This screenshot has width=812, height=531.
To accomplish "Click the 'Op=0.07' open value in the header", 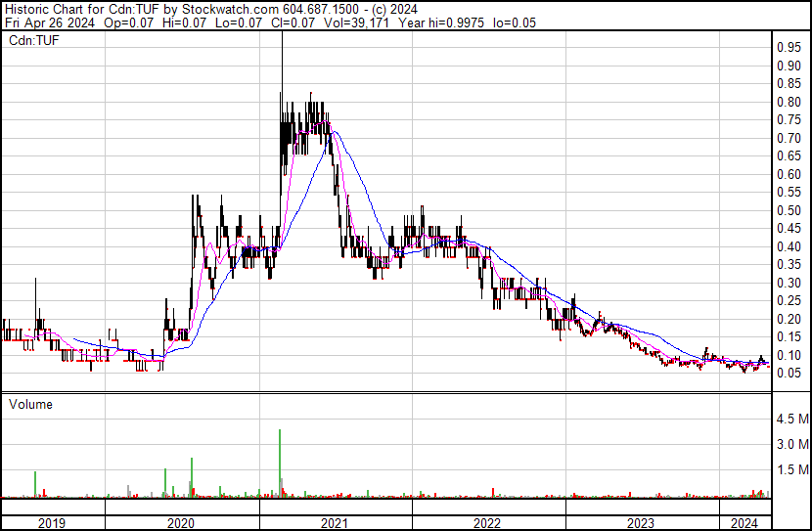I will click(128, 22).
